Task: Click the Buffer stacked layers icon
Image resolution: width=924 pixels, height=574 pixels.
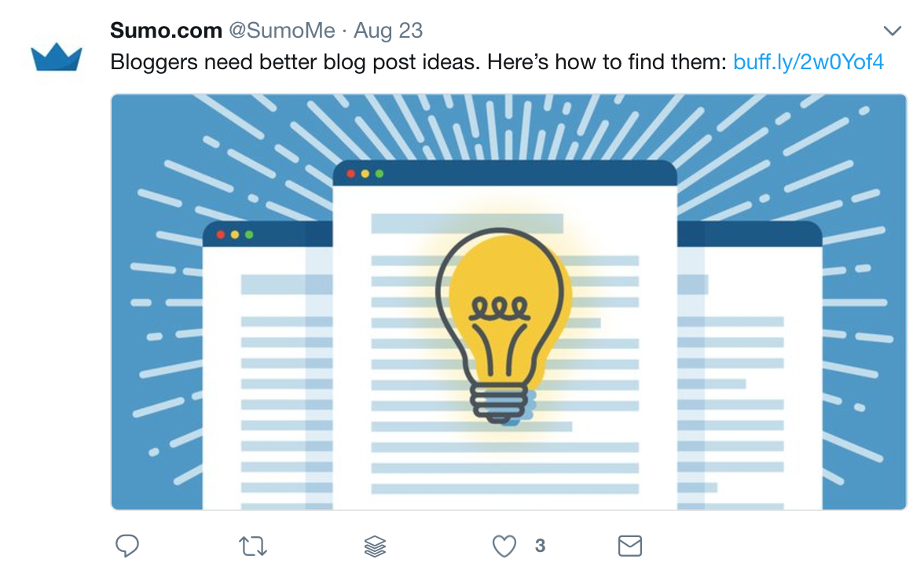Action: pos(375,546)
